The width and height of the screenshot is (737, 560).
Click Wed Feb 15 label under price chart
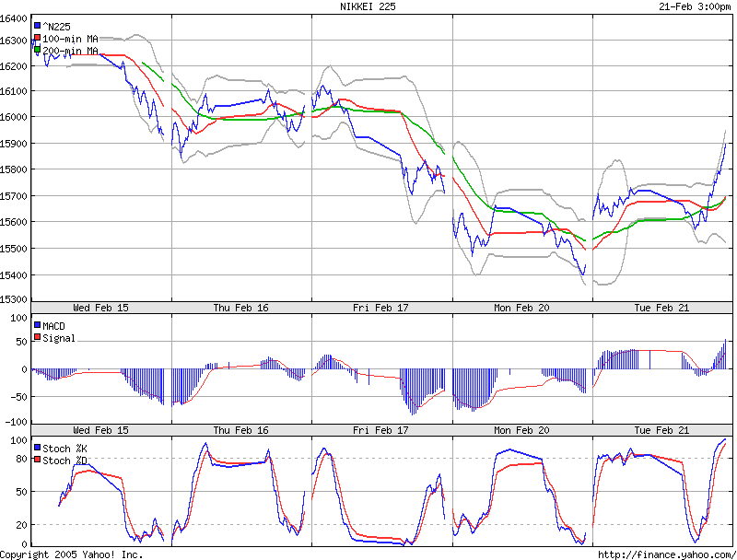tap(100, 308)
